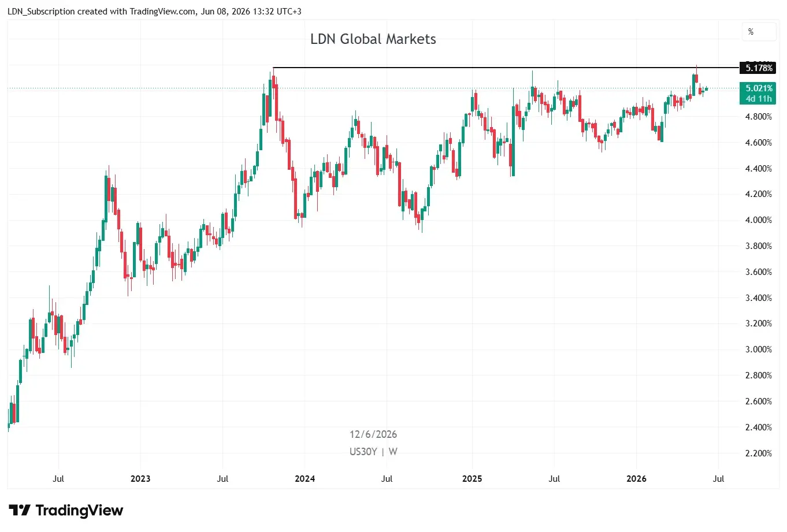
Task: Click the 2025 time axis label
Action: [x=472, y=479]
